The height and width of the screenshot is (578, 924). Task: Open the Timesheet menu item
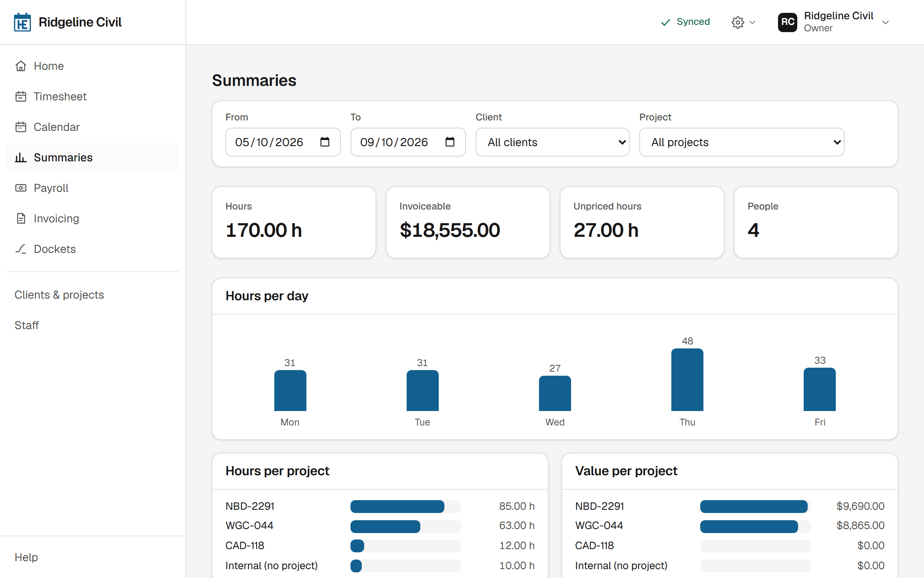pos(93,96)
